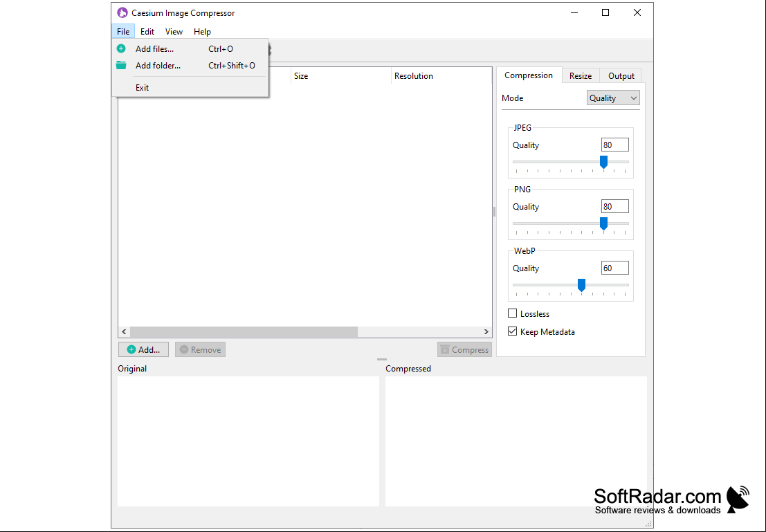Click the WebP quality value field

(614, 268)
